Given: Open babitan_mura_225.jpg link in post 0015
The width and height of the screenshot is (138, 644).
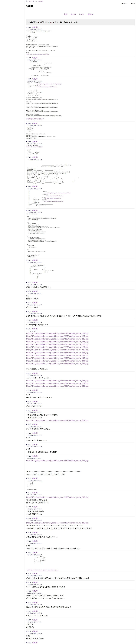Looking at the screenshot, I should click(57, 336).
